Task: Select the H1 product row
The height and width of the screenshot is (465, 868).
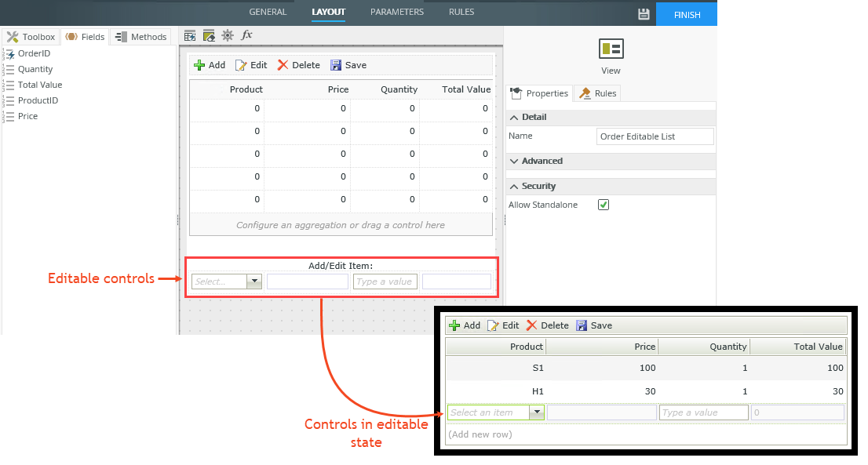Action: pos(645,391)
